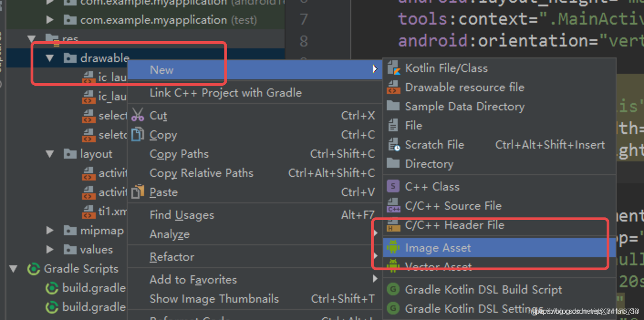644x320 pixels.
Task: Select the first build.gradle file
Action: (x=94, y=288)
